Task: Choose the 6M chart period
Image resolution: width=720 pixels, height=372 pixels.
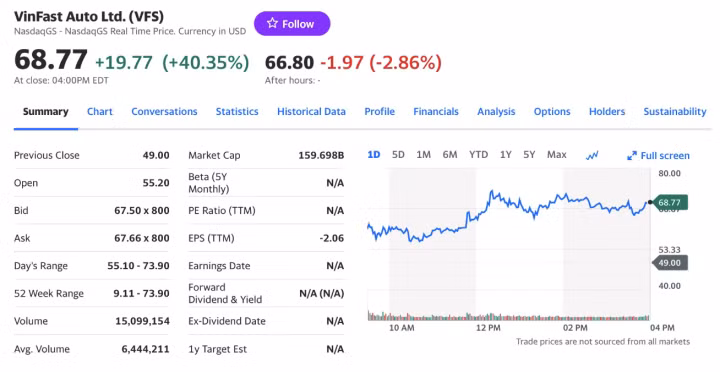Action: pyautogui.click(x=450, y=155)
